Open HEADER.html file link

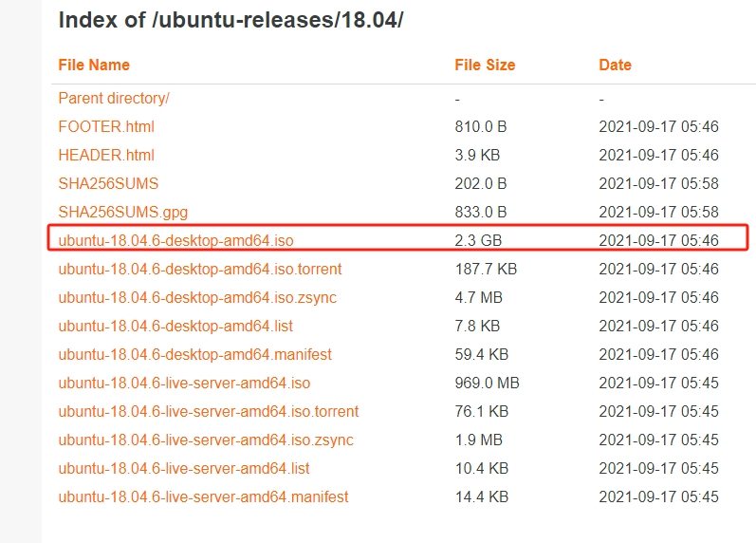106,155
